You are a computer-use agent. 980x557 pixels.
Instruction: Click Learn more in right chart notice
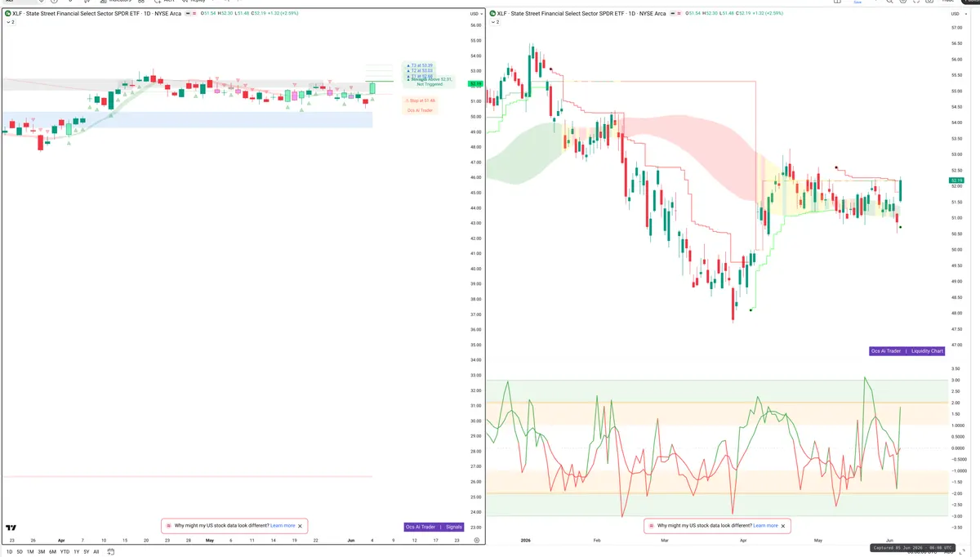coord(766,526)
